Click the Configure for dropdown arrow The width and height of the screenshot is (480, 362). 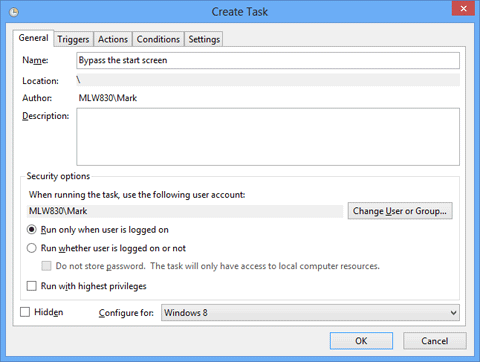[453, 313]
